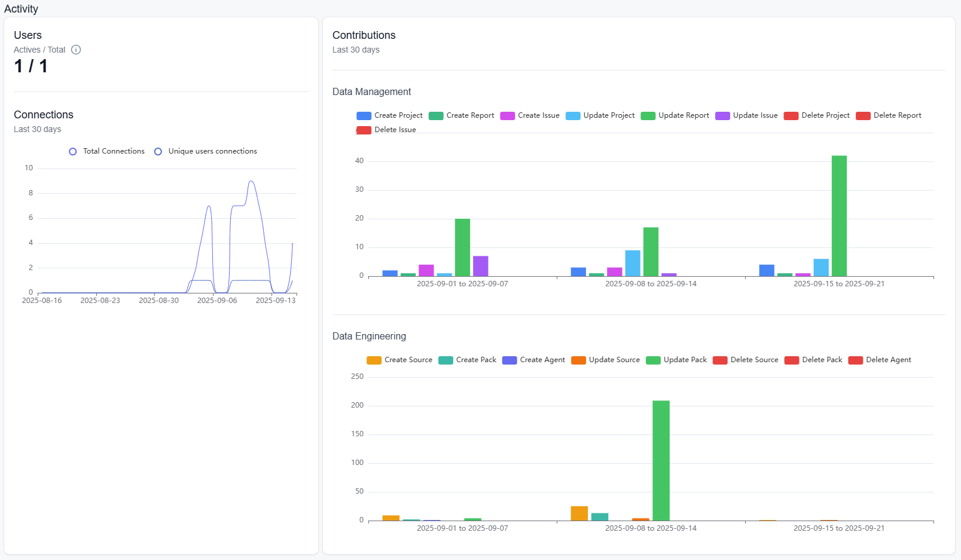Click the tallest Update Report bar for 2025-09-15 week
This screenshot has width=961, height=560.
point(839,215)
